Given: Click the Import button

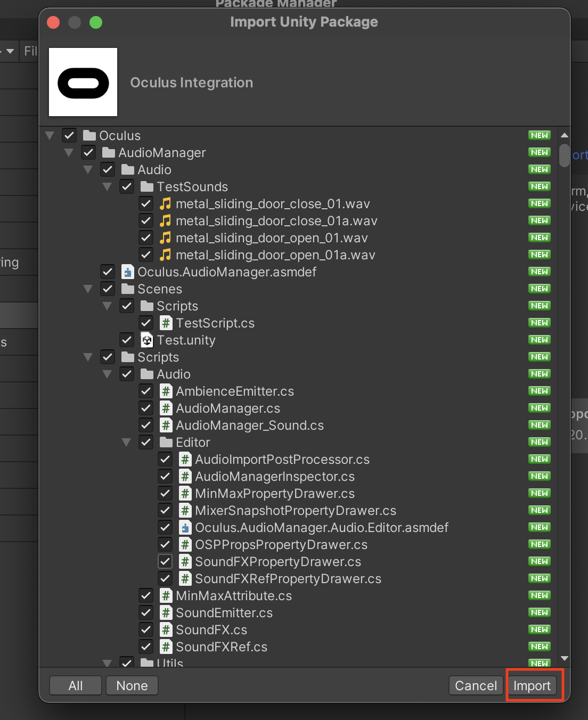Looking at the screenshot, I should [x=533, y=685].
